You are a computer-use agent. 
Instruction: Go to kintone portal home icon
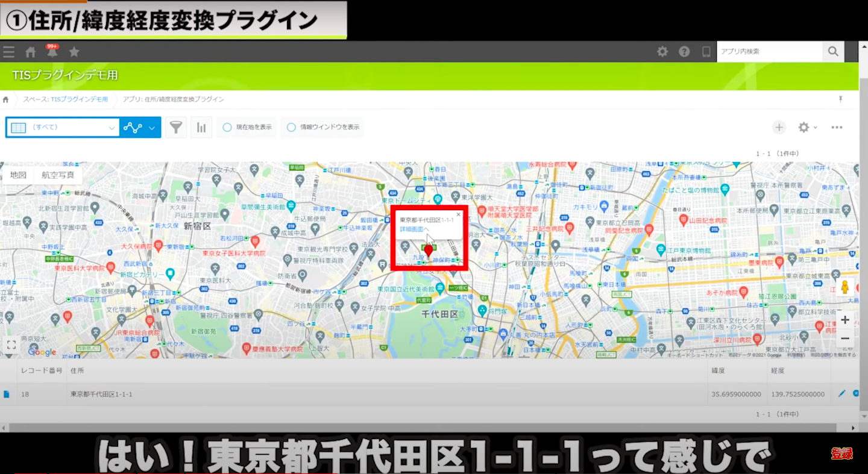(31, 52)
